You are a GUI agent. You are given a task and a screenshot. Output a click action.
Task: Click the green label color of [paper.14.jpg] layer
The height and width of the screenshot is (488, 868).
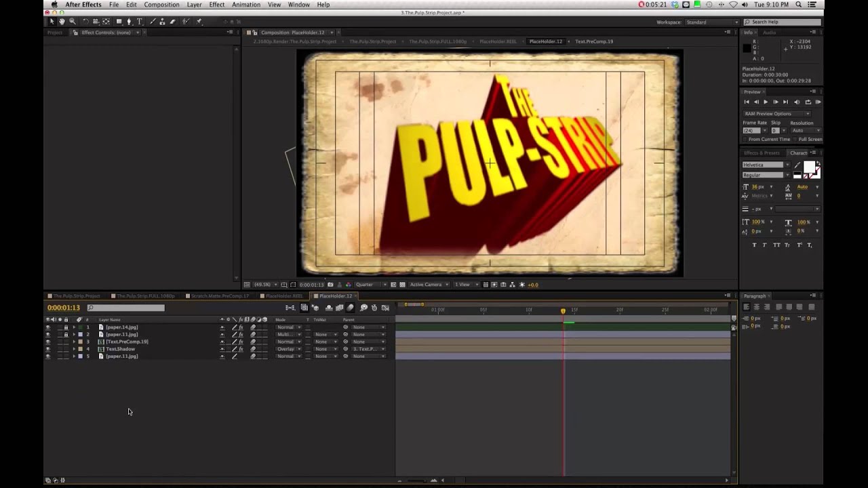tap(80, 327)
